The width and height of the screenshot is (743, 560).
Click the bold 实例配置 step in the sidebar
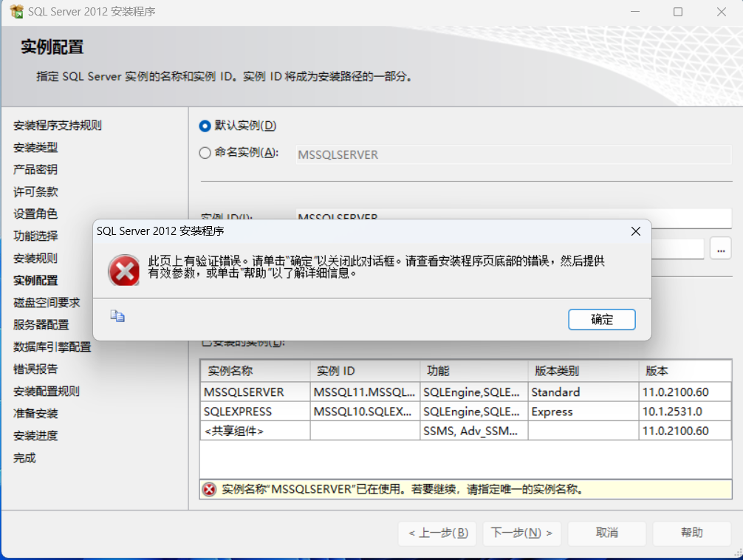(x=35, y=280)
